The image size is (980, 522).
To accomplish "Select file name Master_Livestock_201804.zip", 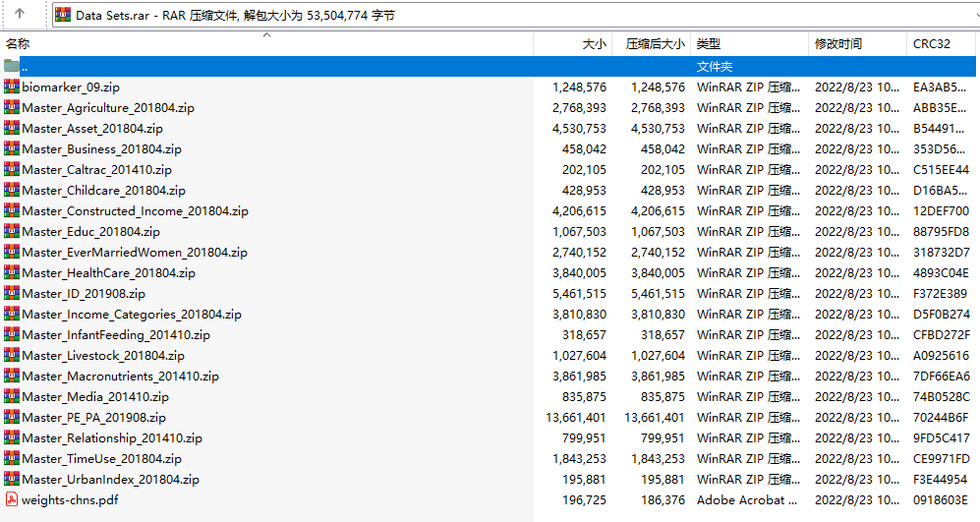I will (x=103, y=355).
